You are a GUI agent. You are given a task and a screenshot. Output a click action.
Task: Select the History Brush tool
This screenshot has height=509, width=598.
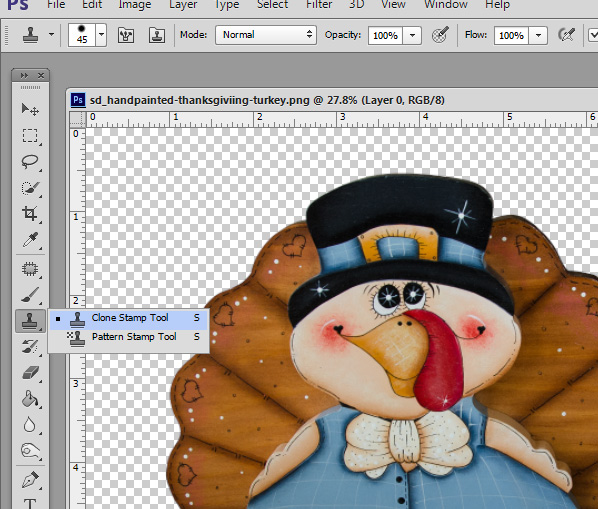30,347
